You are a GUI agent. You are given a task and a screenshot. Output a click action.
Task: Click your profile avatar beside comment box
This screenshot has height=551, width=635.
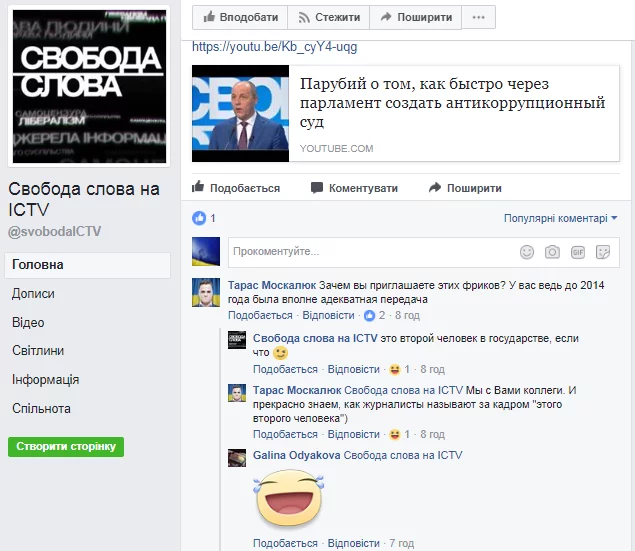[206, 251]
